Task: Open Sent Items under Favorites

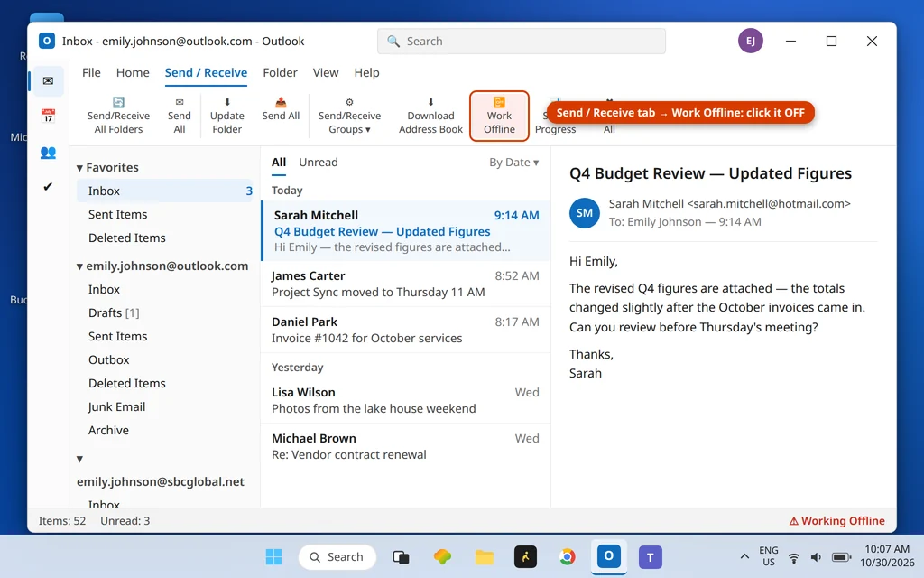Action: [x=165, y=215]
